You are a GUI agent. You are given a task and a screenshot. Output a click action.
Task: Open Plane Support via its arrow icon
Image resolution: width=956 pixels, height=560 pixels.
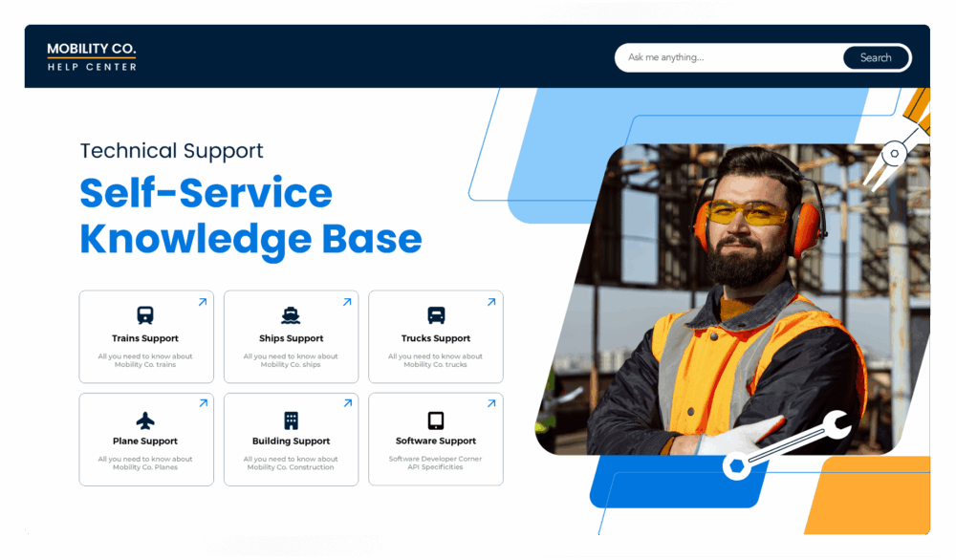coord(202,403)
